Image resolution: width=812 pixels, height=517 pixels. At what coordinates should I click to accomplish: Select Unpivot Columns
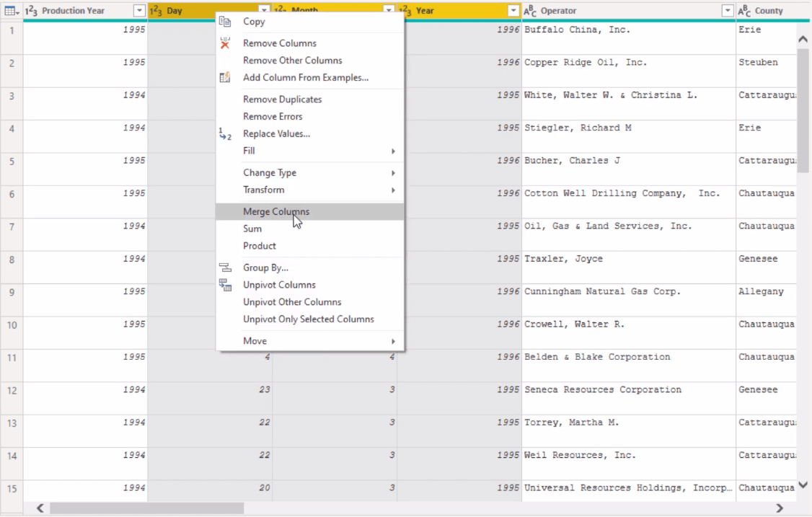tap(309, 284)
